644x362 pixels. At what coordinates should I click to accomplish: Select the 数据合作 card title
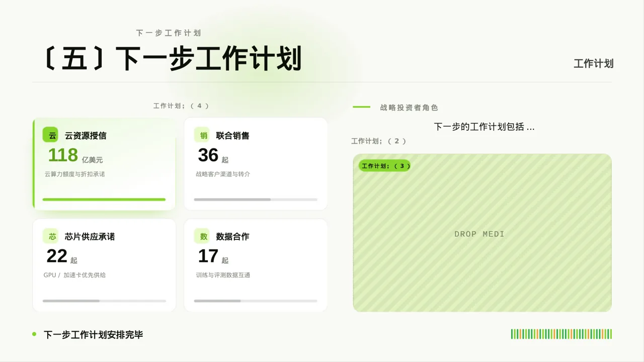[232, 237]
